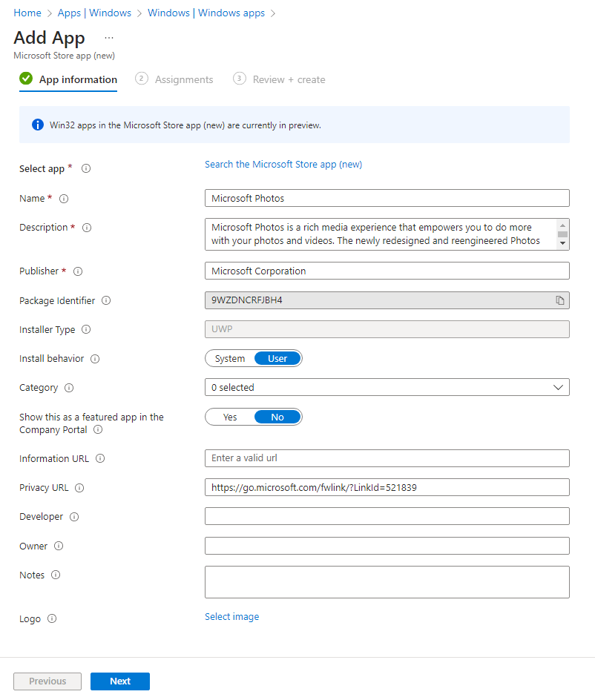Click the info icon beside Description label

pyautogui.click(x=87, y=228)
